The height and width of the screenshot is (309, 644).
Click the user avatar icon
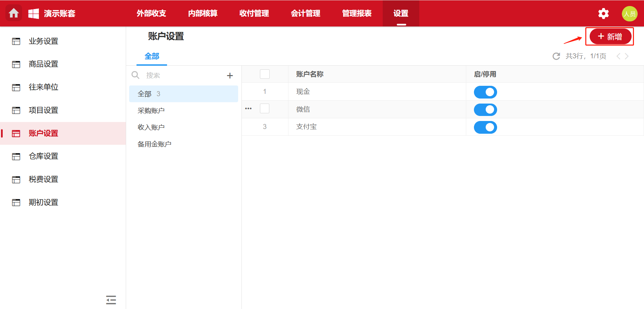point(629,14)
